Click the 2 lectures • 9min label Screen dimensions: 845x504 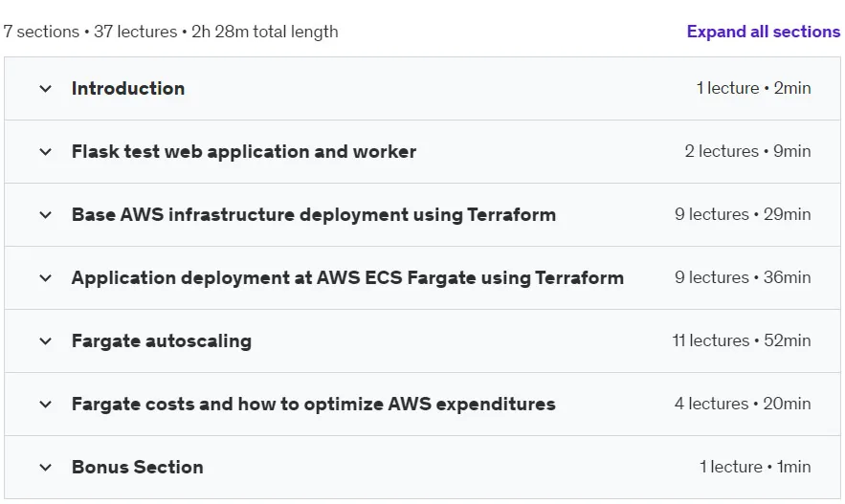[x=748, y=151]
